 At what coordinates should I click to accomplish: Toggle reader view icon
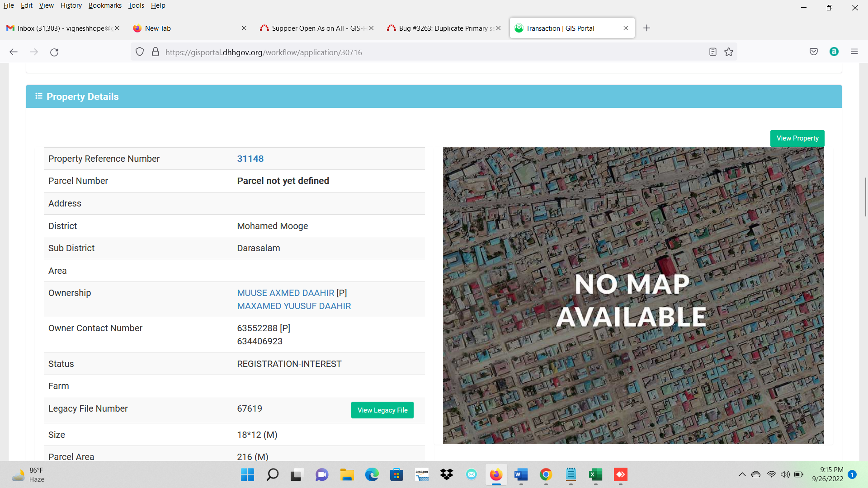coord(713,52)
